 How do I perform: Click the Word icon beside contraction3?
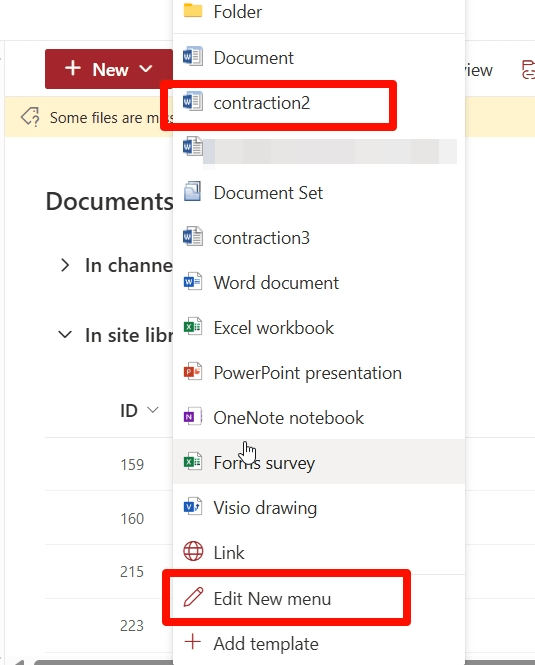point(193,236)
